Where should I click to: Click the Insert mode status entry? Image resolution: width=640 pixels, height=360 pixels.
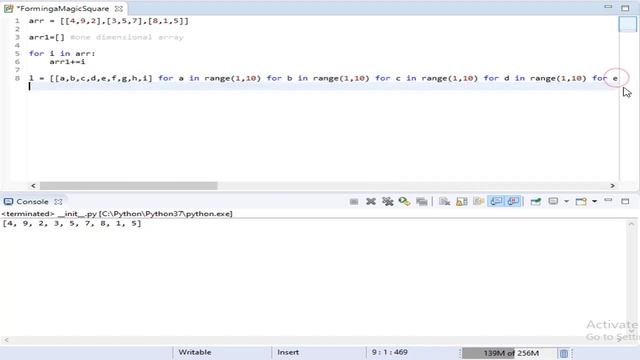[x=288, y=352]
